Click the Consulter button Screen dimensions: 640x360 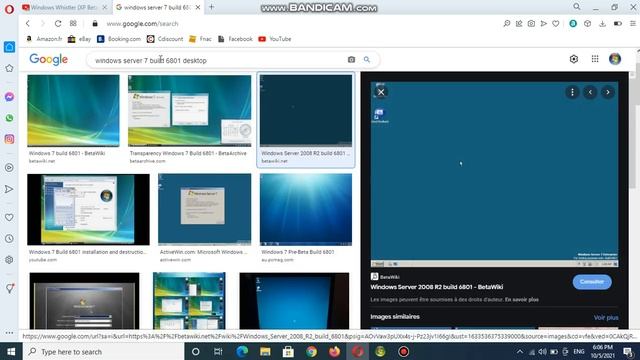[x=592, y=282]
